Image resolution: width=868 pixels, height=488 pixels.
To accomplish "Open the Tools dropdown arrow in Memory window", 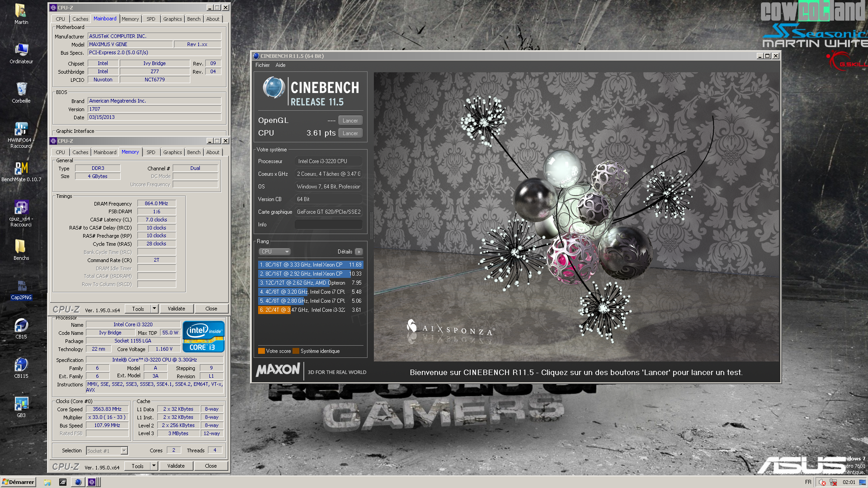I will click(x=154, y=309).
